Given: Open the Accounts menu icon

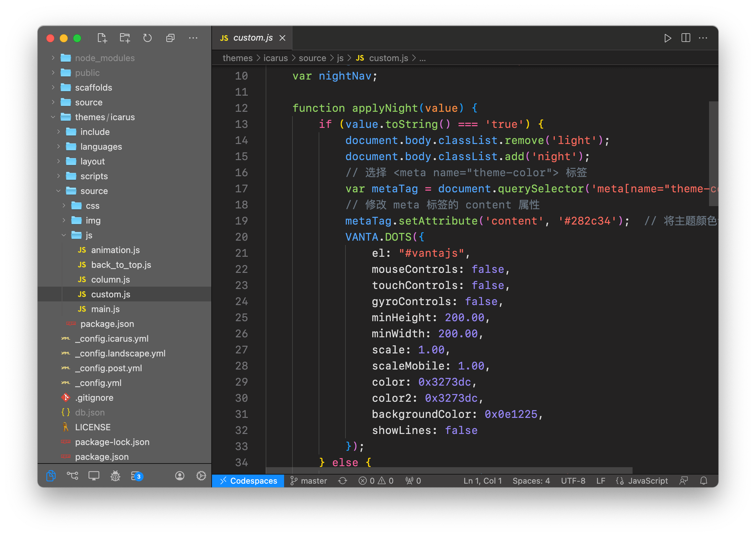Looking at the screenshot, I should 180,476.
